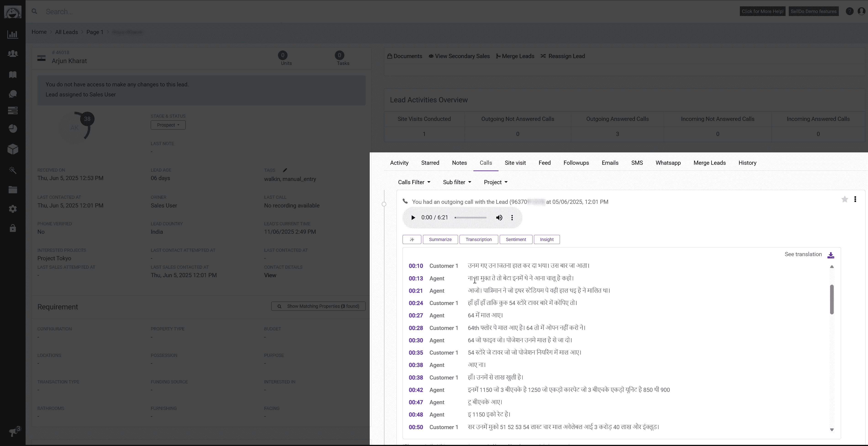Open call entry three-dot options menu
Image resolution: width=868 pixels, height=446 pixels.
855,199
